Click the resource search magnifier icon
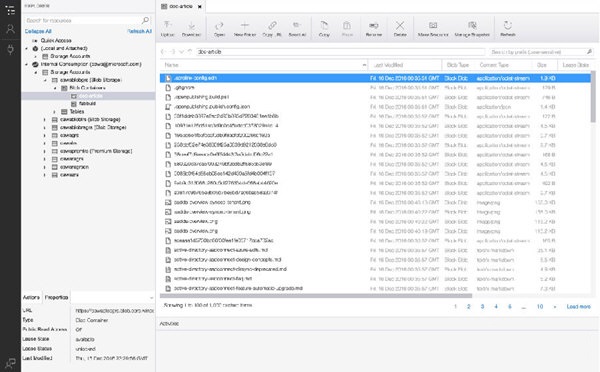The width and height of the screenshot is (600, 372). [145, 20]
